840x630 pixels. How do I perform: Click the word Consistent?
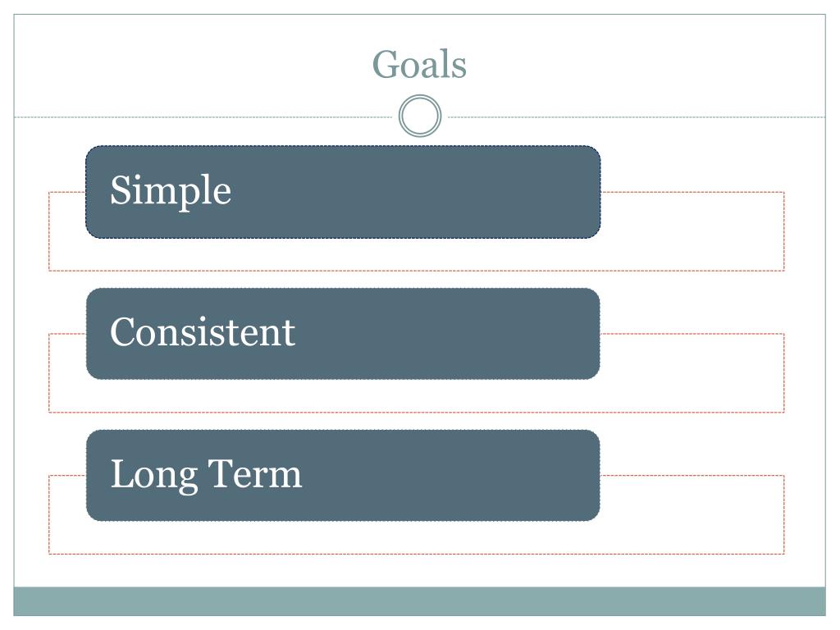203,332
